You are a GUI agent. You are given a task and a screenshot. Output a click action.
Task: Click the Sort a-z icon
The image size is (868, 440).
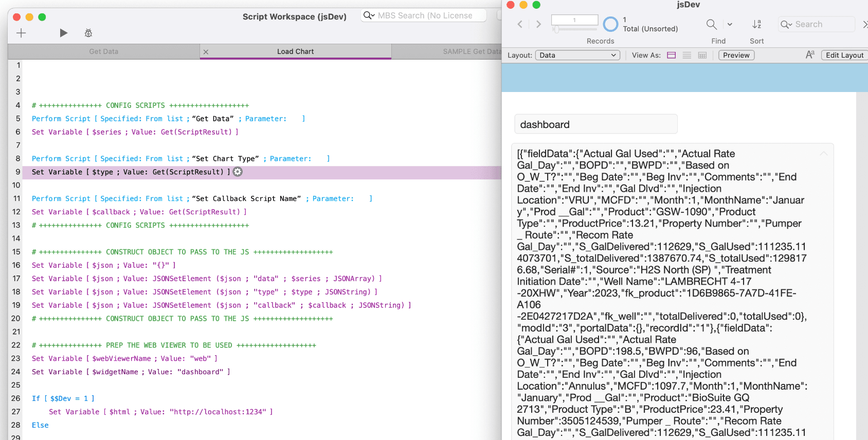(756, 24)
